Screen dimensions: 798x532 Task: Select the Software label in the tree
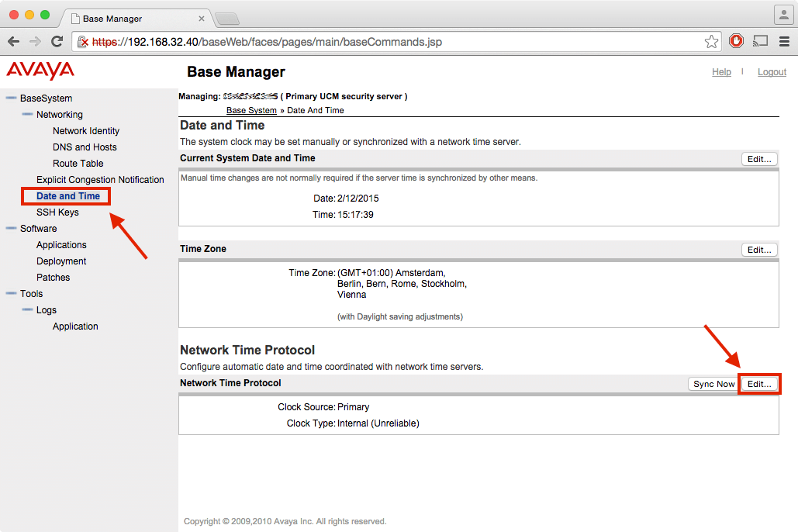tap(39, 229)
